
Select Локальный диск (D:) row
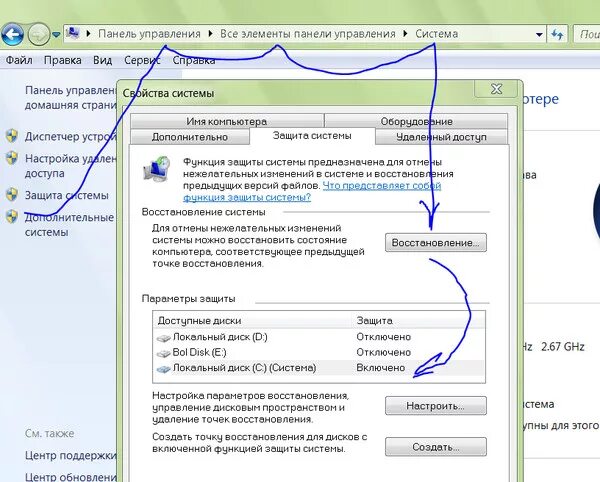319,337
